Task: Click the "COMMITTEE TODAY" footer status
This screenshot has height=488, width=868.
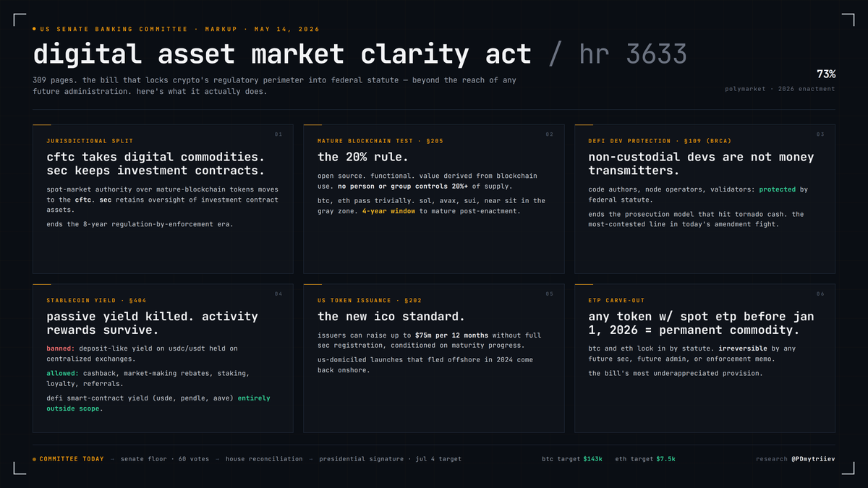Action: click(68, 459)
